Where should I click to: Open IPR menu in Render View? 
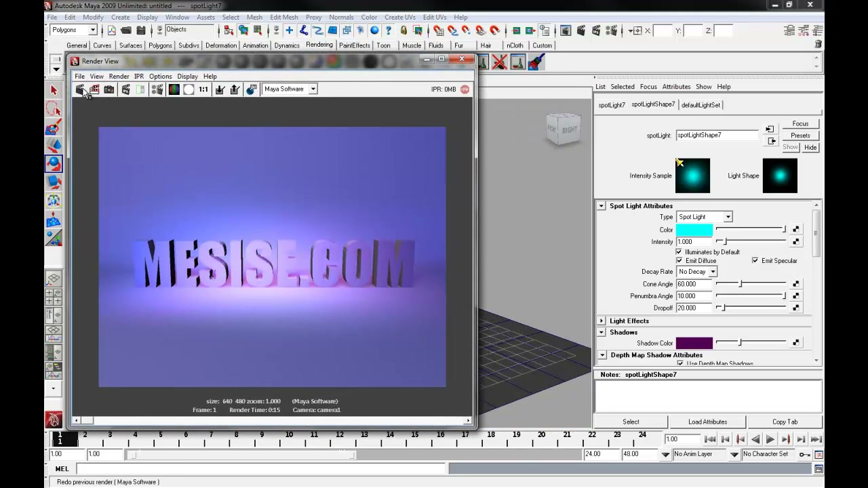click(139, 77)
